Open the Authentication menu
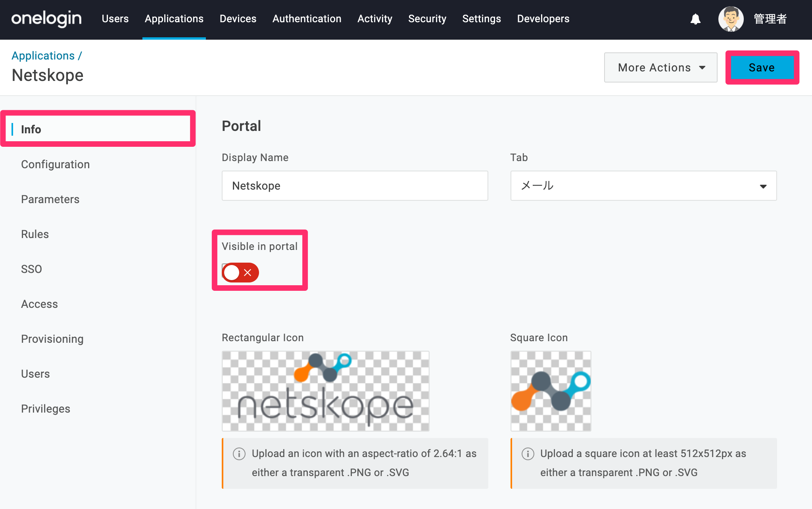The image size is (812, 509). tap(307, 19)
